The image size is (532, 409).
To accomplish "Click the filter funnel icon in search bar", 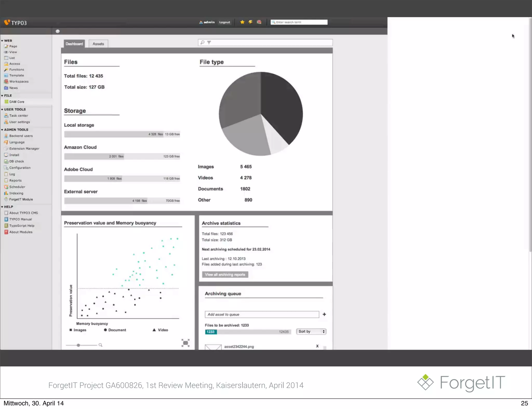I will coord(209,43).
